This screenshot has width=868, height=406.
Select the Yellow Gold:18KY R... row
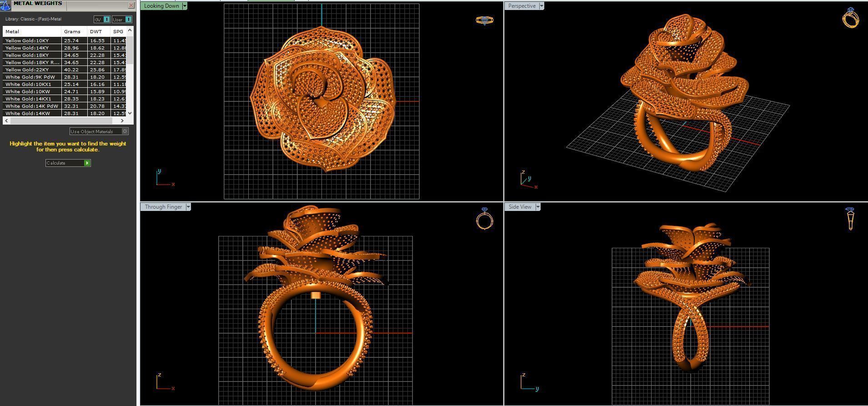(x=65, y=62)
